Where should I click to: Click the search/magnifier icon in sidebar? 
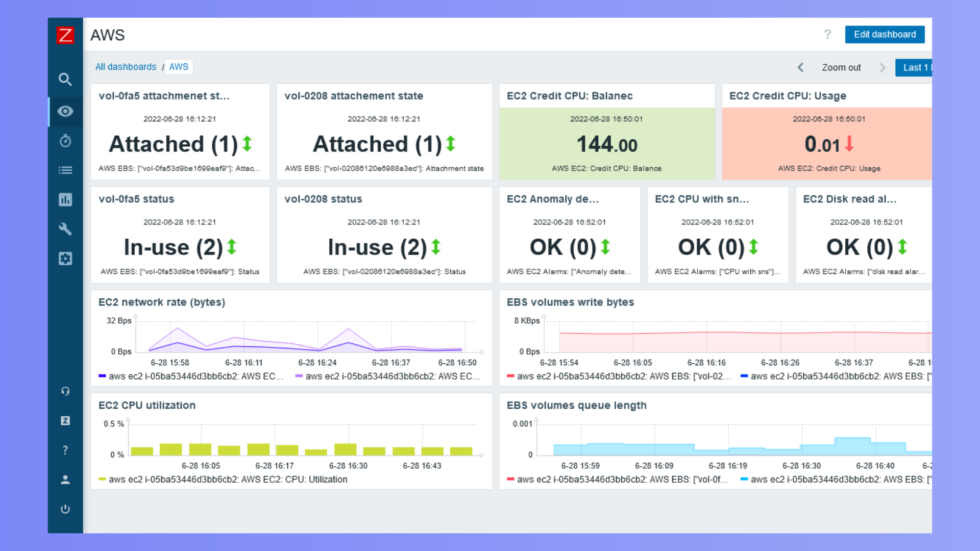[65, 80]
